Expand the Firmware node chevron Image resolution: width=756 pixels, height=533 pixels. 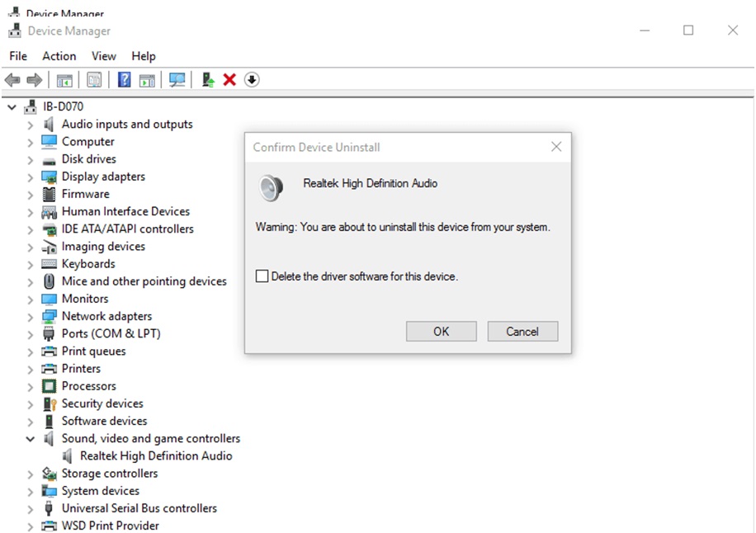[x=31, y=196]
